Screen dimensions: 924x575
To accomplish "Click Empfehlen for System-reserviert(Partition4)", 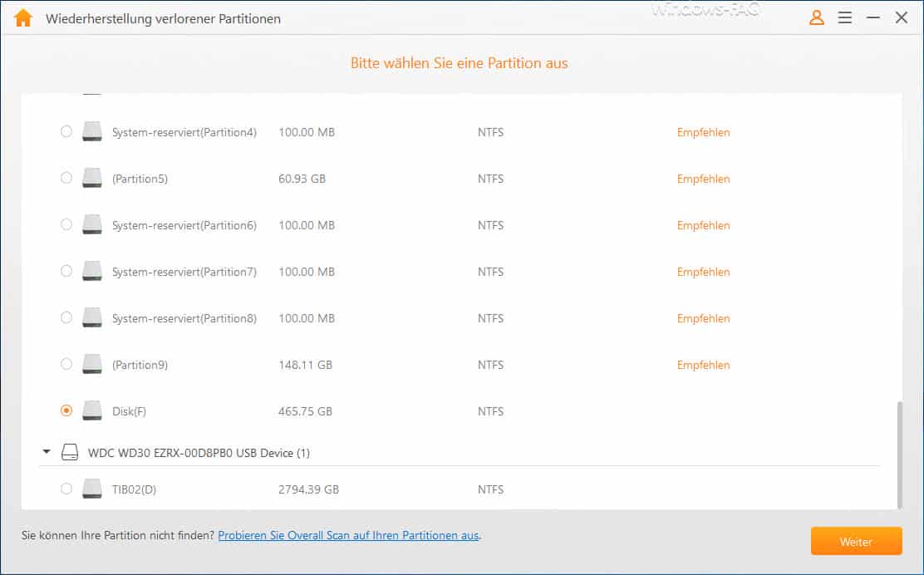I will [x=703, y=133].
